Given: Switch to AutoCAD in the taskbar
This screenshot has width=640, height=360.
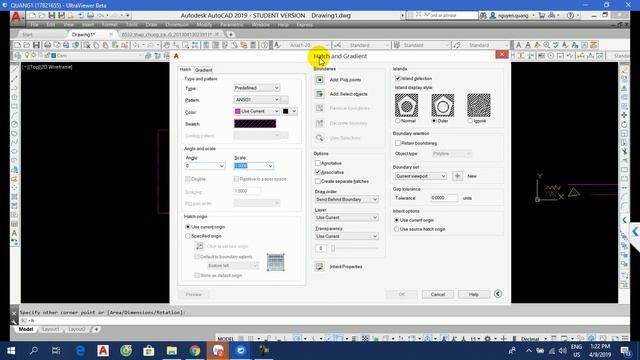Looking at the screenshot, I should point(103,351).
